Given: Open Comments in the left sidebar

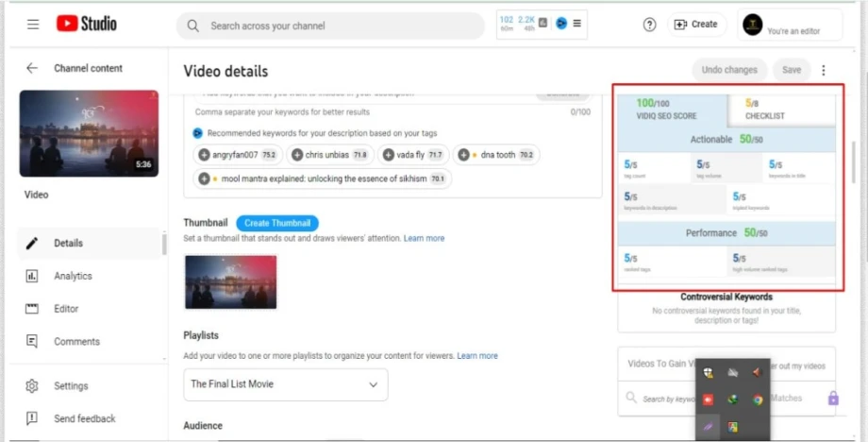Looking at the screenshot, I should [75, 342].
